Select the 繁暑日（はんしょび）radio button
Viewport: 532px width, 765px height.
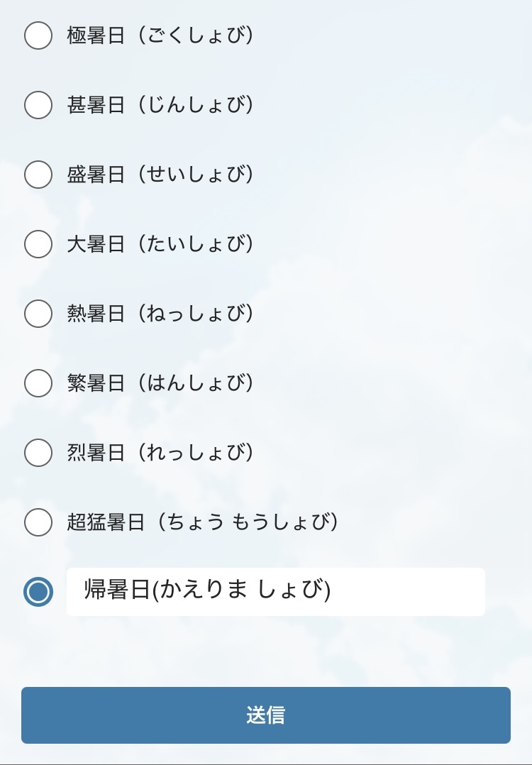coord(38,383)
